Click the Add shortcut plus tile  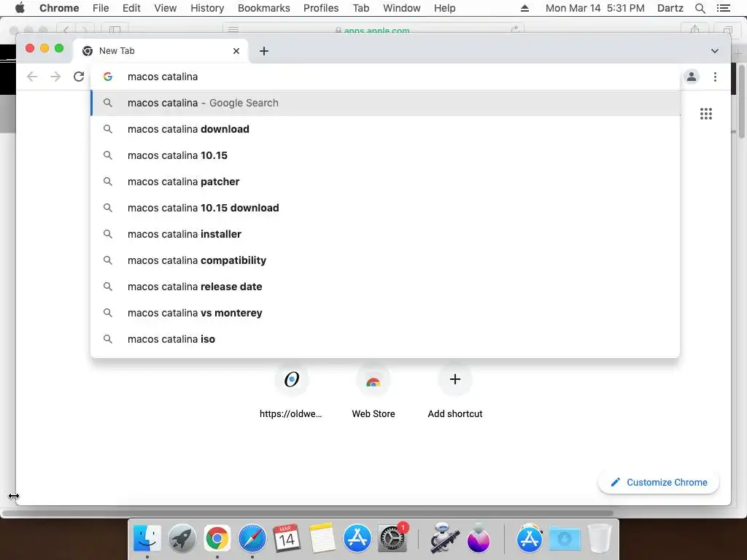pos(455,379)
